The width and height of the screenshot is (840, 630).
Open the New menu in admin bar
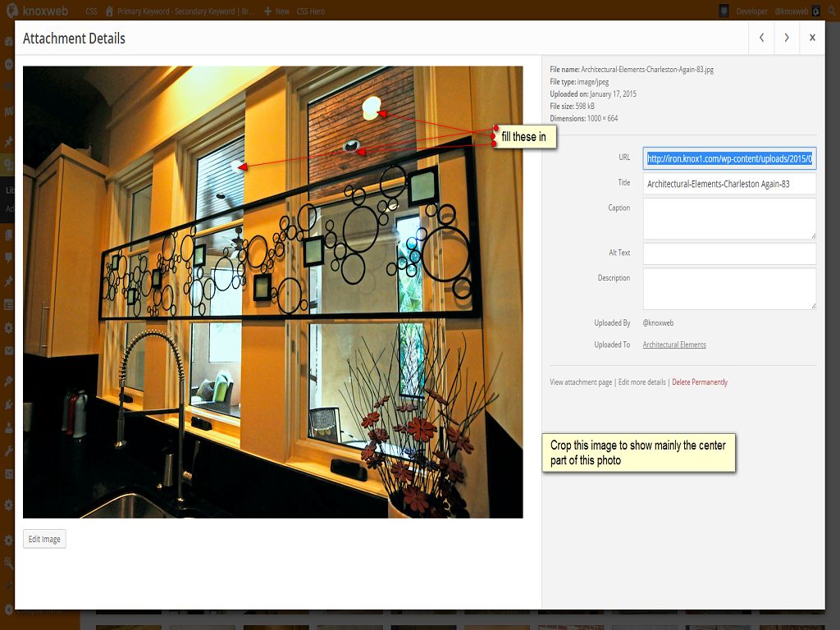coord(276,11)
